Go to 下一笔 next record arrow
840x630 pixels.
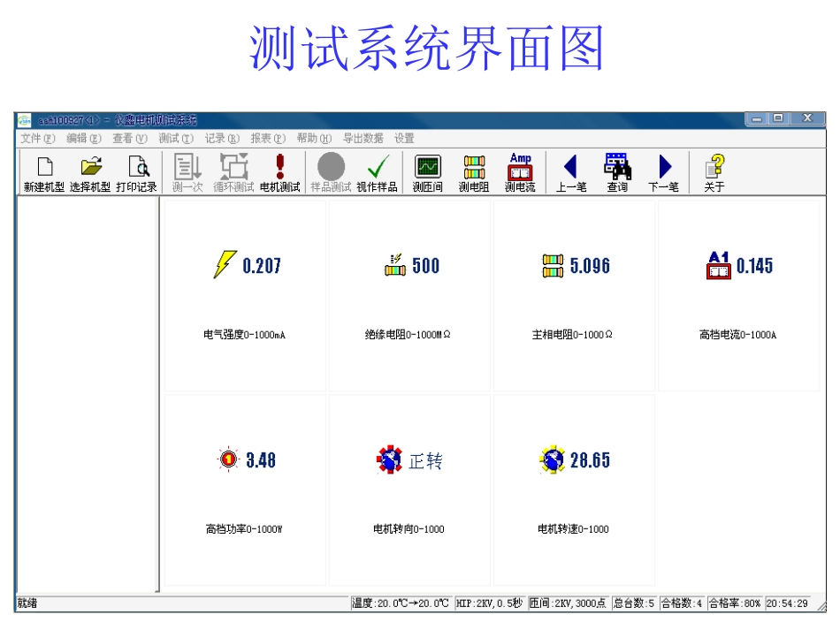tap(665, 166)
